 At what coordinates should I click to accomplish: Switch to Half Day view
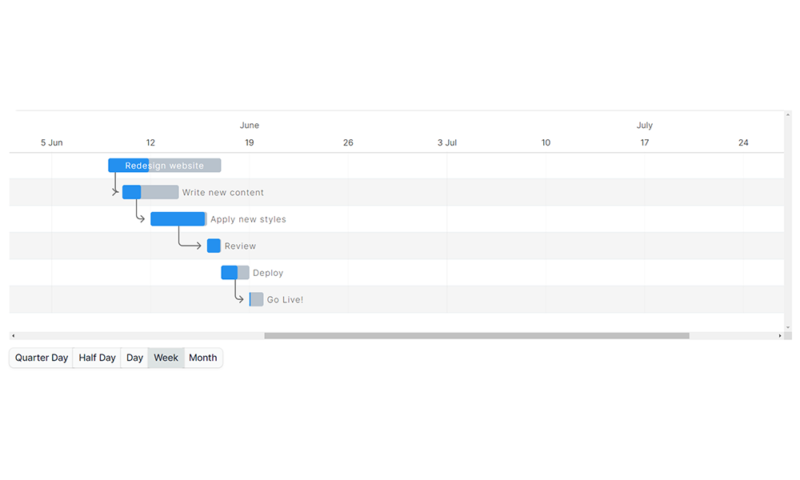[97, 358]
